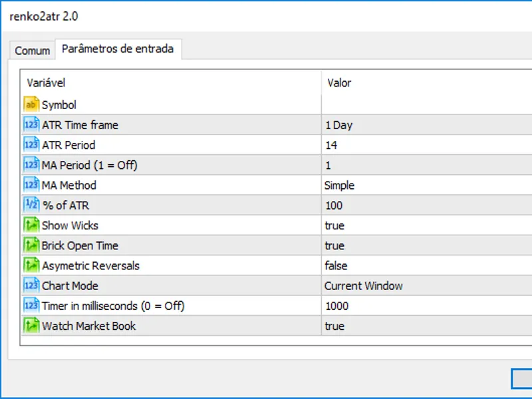Select the Watch Market Book variable label
This screenshot has width=532, height=399.
88,326
